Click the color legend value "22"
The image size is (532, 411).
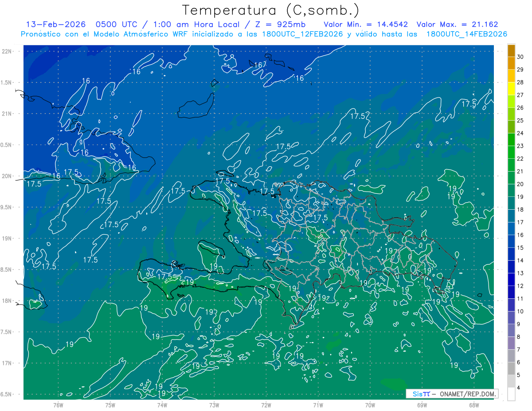point(520,158)
